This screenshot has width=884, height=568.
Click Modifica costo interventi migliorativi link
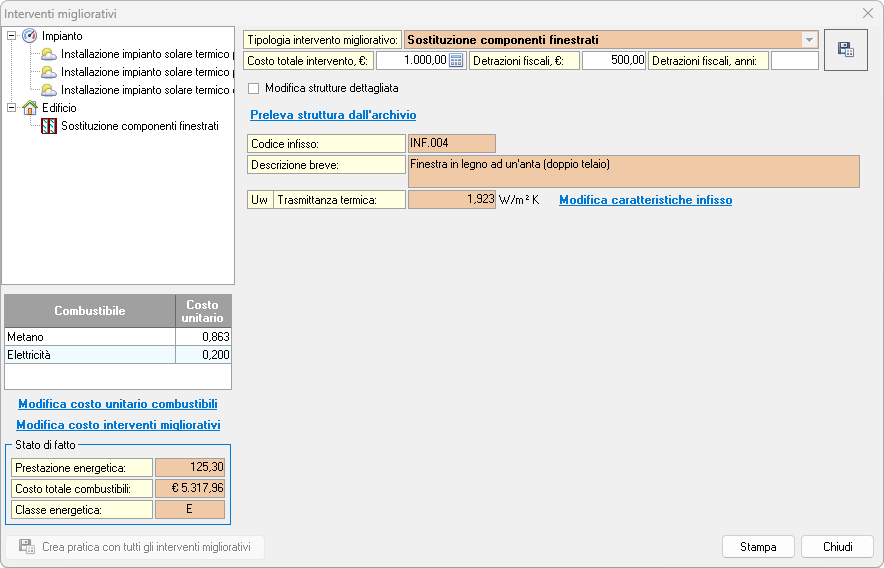click(x=118, y=425)
